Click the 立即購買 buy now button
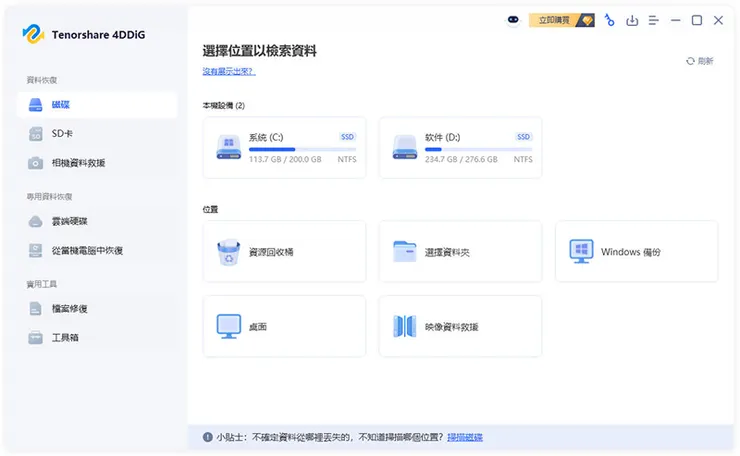 pyautogui.click(x=561, y=20)
